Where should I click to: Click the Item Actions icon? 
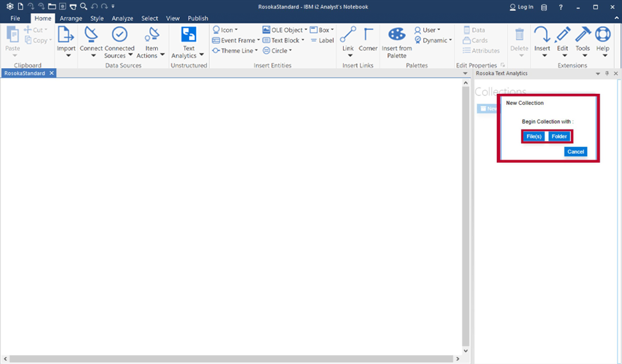tap(151, 34)
